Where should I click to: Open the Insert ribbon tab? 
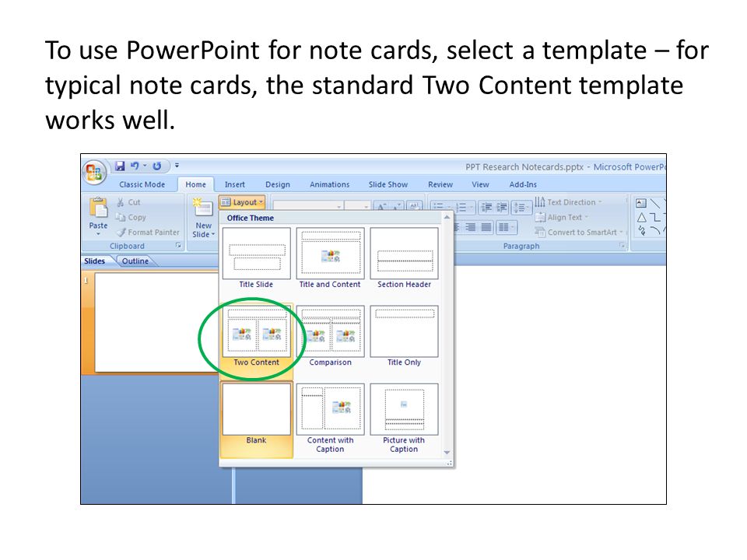tap(235, 184)
